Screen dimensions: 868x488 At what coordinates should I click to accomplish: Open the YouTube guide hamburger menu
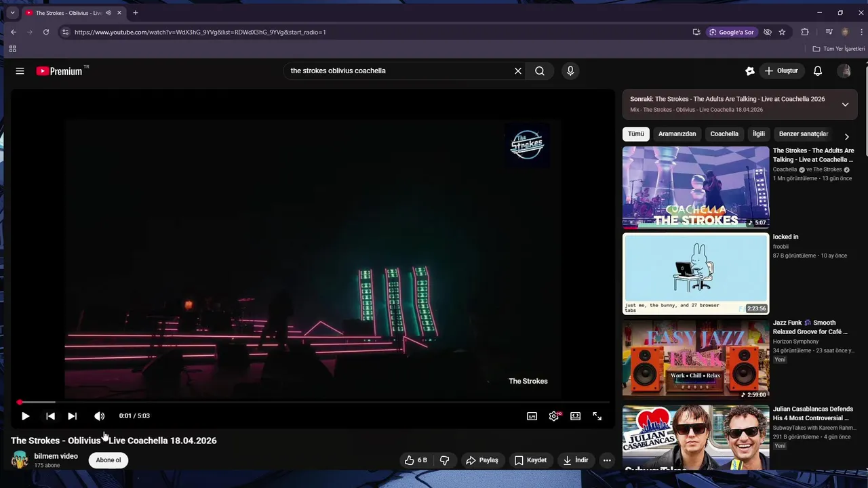pos(20,70)
